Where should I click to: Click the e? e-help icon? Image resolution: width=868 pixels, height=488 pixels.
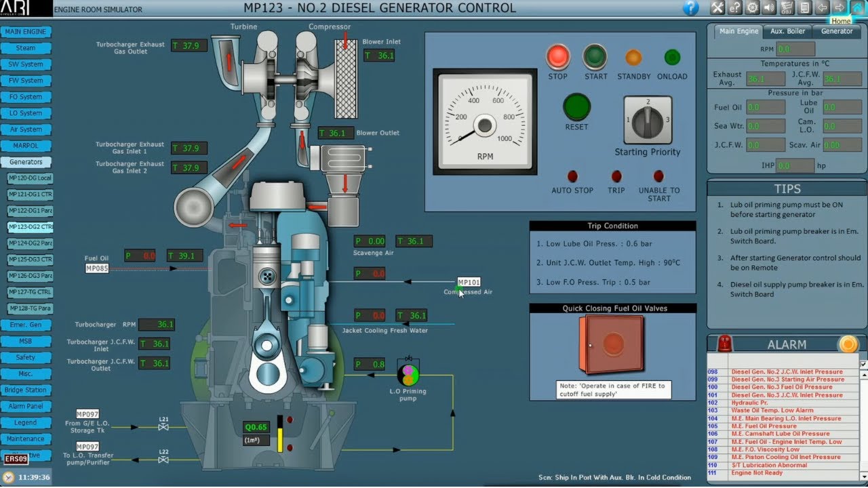(734, 8)
